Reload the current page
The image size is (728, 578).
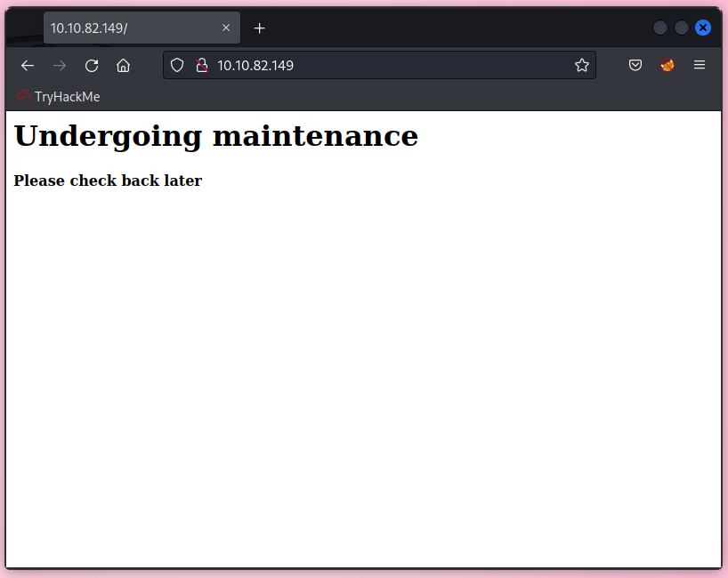(92, 65)
